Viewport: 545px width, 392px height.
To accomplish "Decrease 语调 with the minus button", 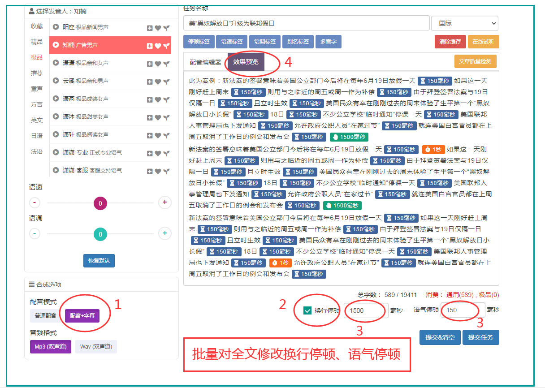I will click(x=35, y=233).
